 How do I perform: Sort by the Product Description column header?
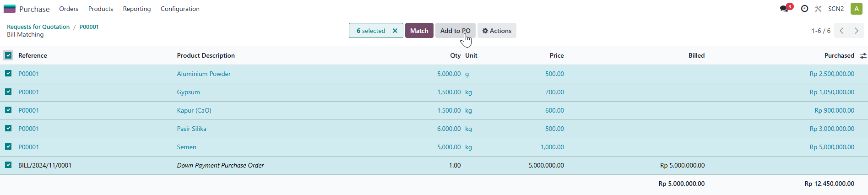tap(206, 55)
